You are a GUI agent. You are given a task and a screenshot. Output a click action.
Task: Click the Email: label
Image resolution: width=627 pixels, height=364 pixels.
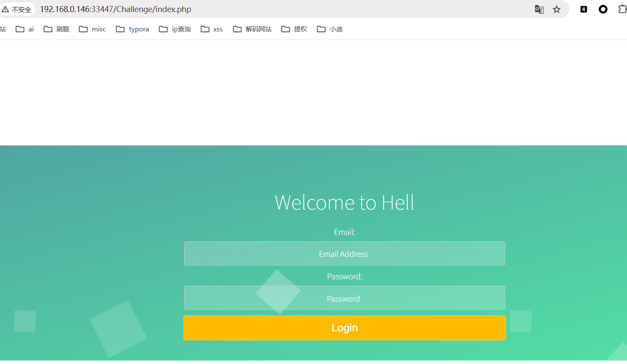tap(345, 232)
